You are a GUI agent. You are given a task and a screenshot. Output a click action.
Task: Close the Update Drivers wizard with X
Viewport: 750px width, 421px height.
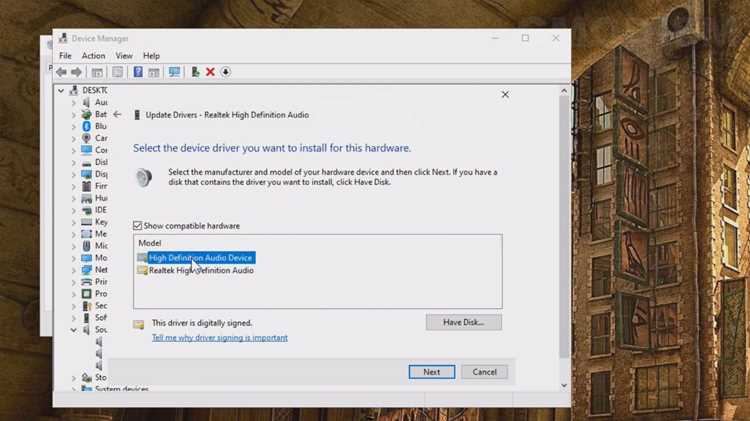coord(505,95)
